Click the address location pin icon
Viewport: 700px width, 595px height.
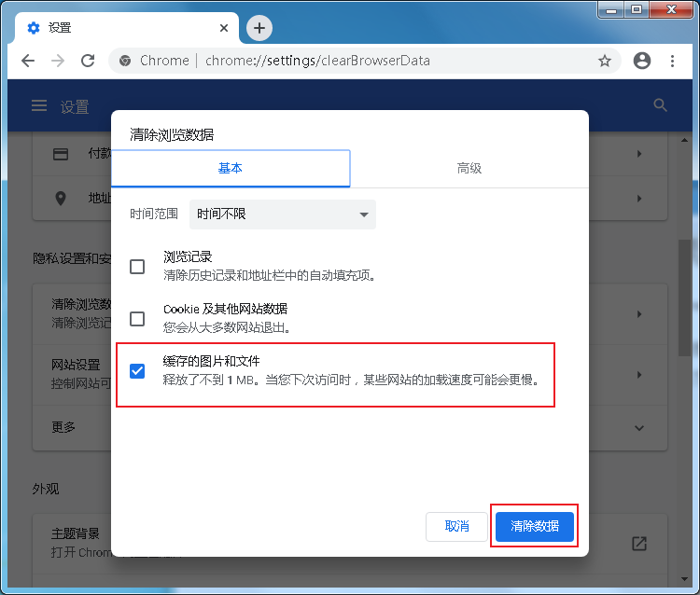pos(61,199)
